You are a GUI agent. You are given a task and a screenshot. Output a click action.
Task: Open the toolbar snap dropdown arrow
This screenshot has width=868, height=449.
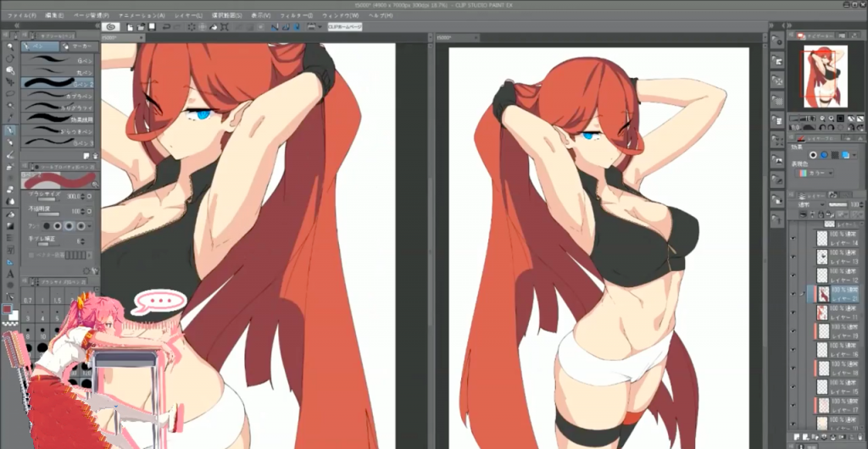click(x=320, y=26)
